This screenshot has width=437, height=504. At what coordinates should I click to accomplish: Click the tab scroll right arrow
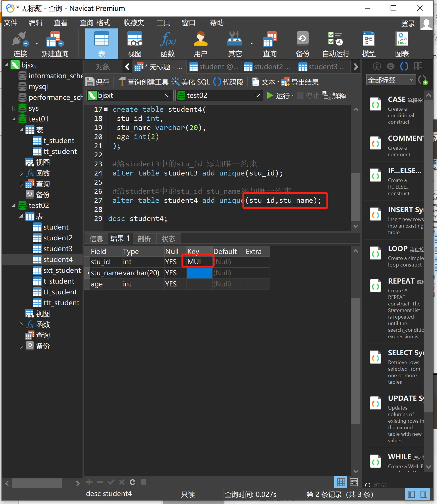click(x=356, y=67)
